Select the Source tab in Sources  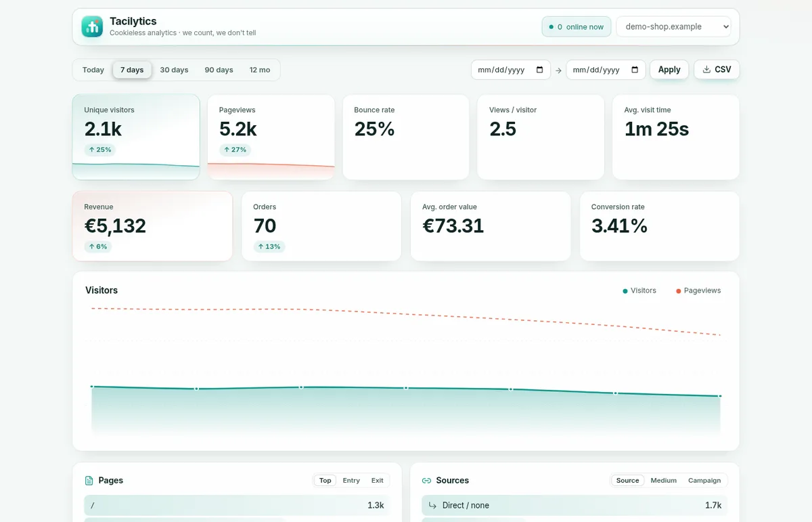(x=627, y=481)
